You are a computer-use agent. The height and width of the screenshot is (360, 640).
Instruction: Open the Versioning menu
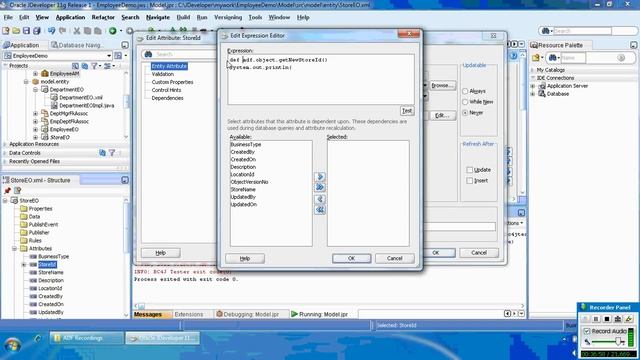228,18
